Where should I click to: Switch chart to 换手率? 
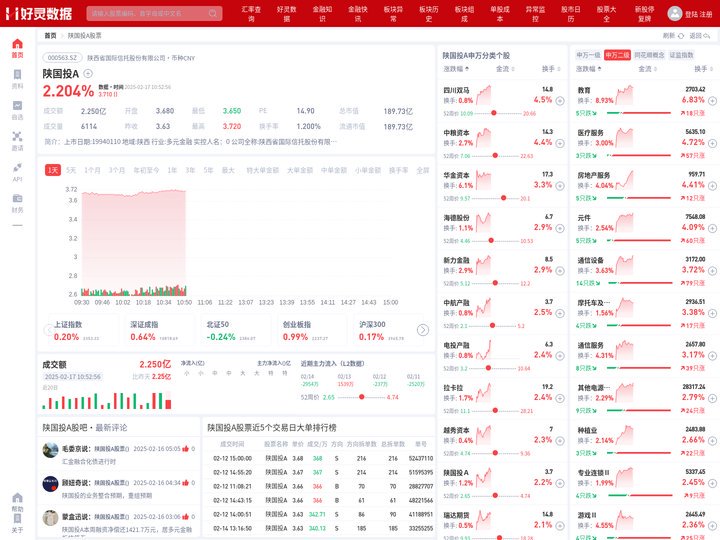[398, 170]
